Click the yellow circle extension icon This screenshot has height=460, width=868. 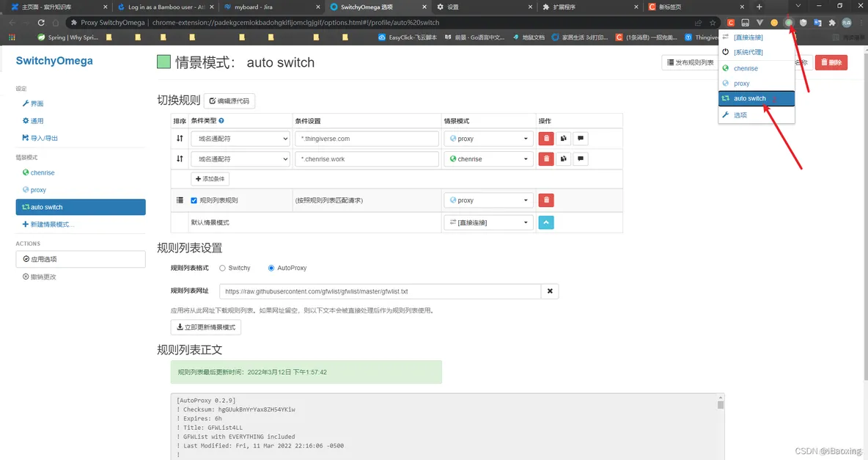(774, 23)
